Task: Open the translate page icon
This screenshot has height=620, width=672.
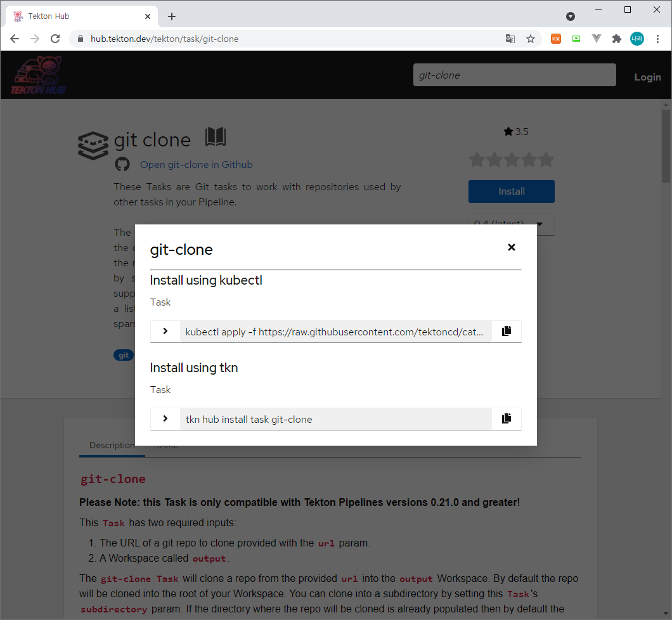Action: click(x=510, y=39)
